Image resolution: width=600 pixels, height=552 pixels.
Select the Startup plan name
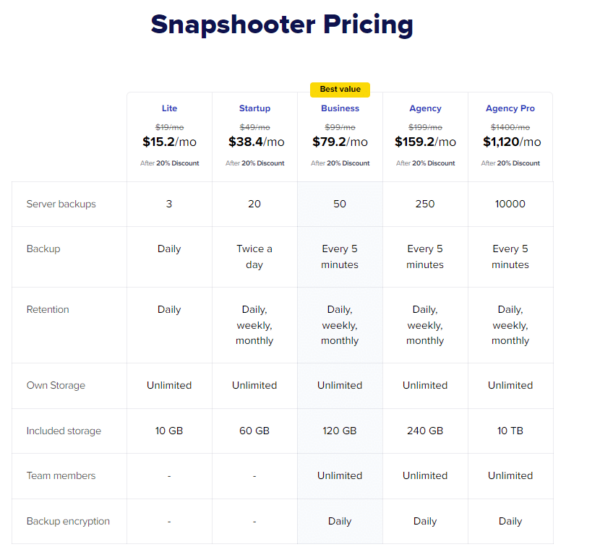coord(255,108)
